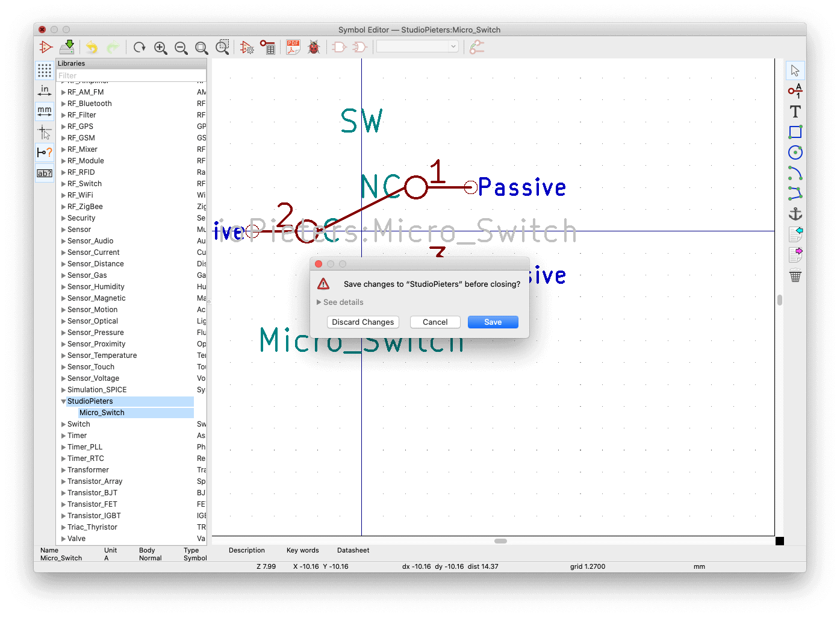The image size is (840, 617).
Task: Open the empty unit selector dropdown
Action: click(417, 46)
